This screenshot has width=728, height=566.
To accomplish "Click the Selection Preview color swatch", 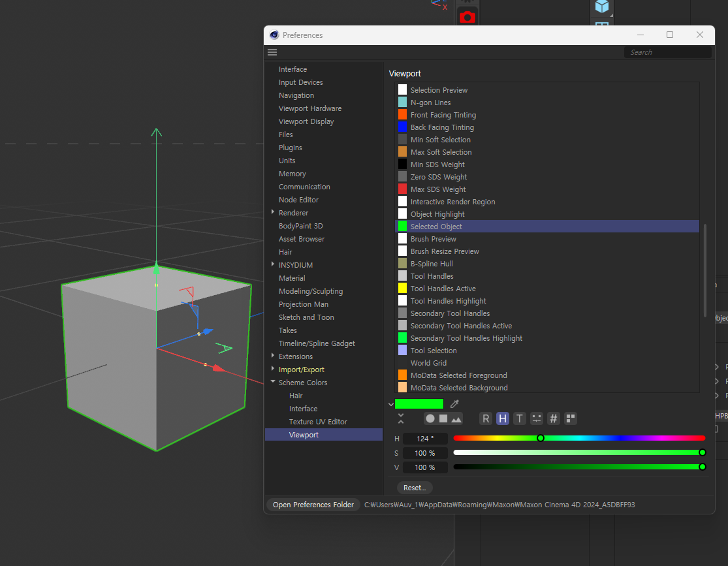I will point(403,89).
